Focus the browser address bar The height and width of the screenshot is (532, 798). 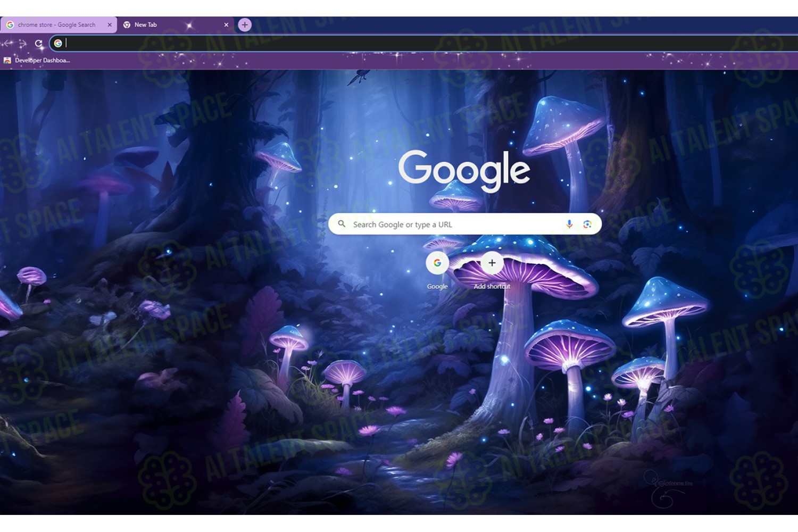423,43
